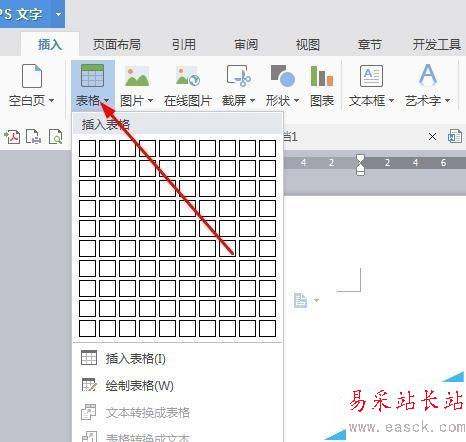The image size is (466, 442).
Task: Open the 图片 dropdown arrow
Action: pos(150,100)
